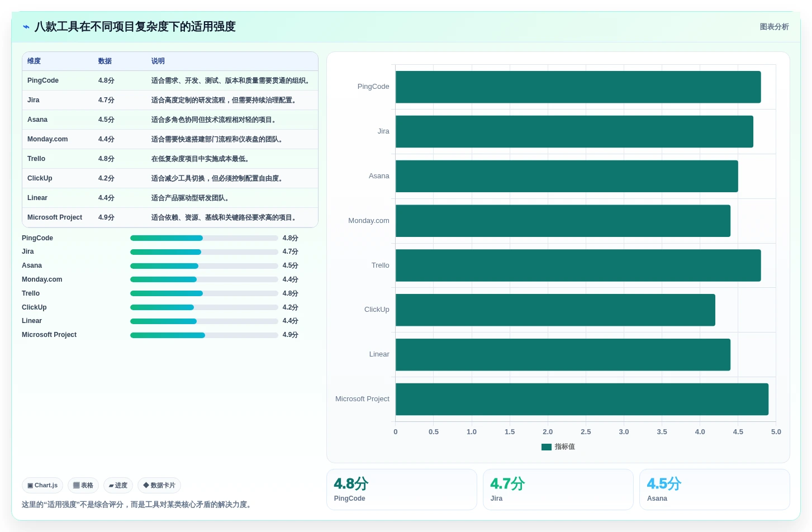The height and width of the screenshot is (532, 812).
Task: Click the Jira progress bar
Action: pos(204,252)
